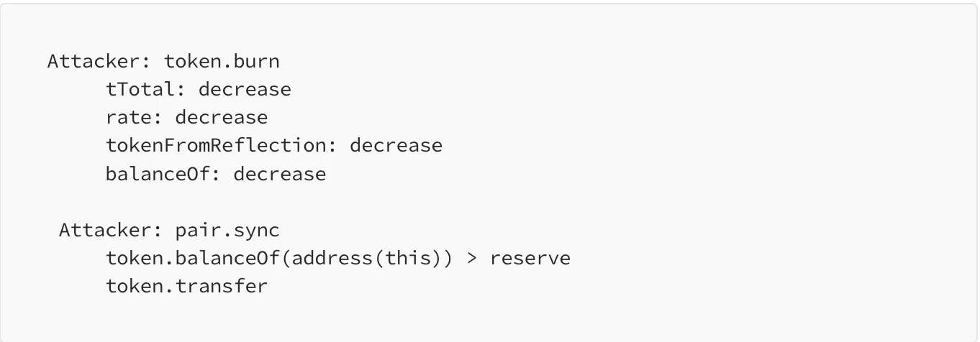Click the "token.burn" call text

(x=222, y=62)
